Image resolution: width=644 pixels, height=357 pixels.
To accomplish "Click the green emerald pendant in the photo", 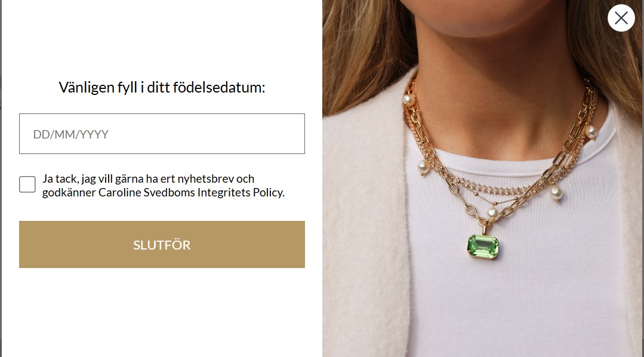I will coord(483,247).
